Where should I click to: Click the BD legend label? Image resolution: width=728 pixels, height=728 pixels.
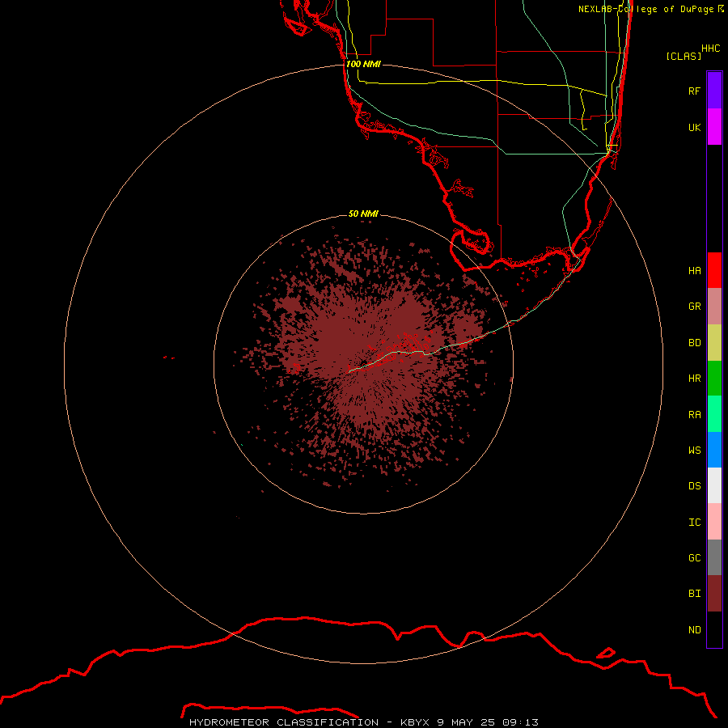[694, 343]
